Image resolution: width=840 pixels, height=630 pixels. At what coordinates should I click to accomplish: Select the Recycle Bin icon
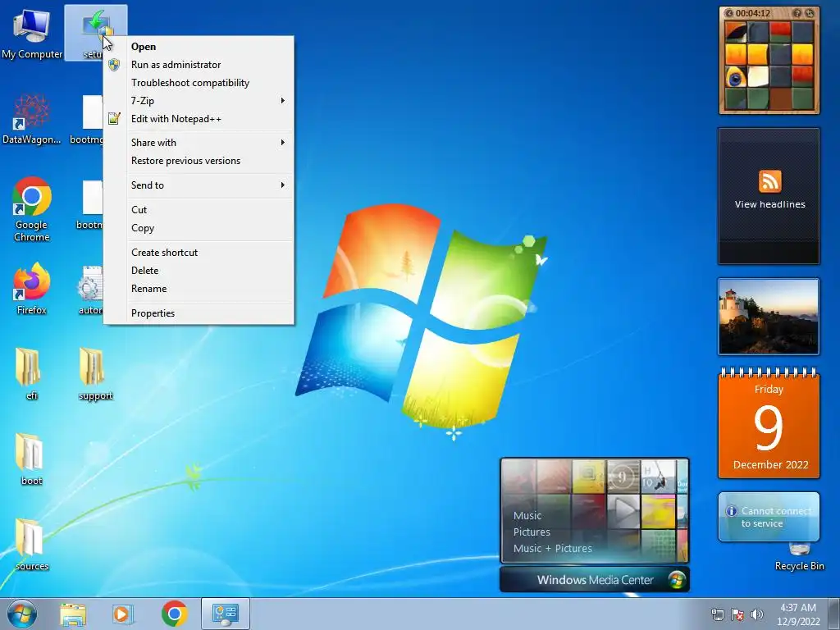(x=799, y=557)
